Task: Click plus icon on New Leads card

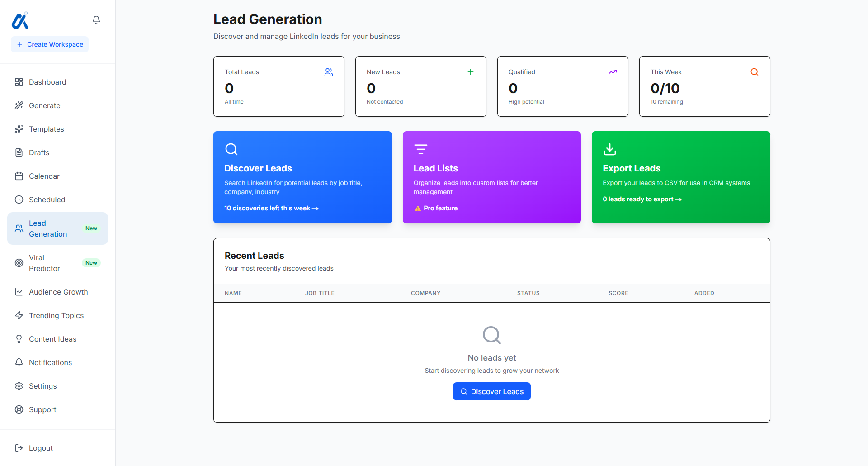Action: point(471,72)
